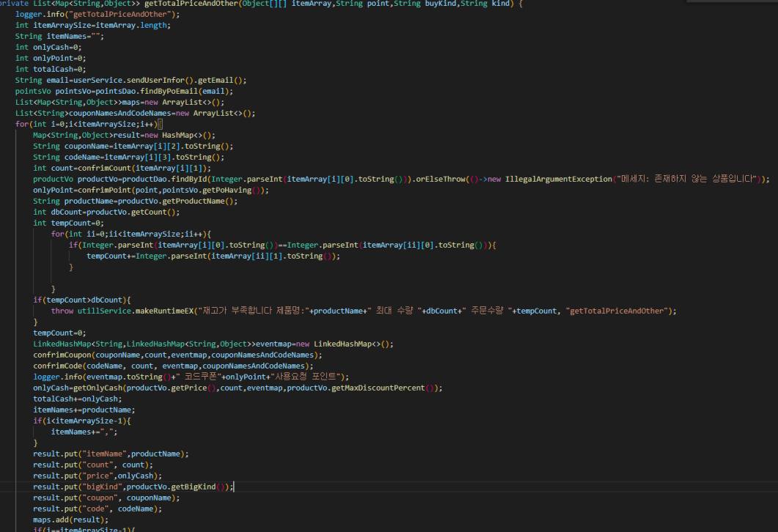Click the 'confrimCoupon(couponName,count,eventmap' call
The width and height of the screenshot is (778, 532).
pos(177,355)
